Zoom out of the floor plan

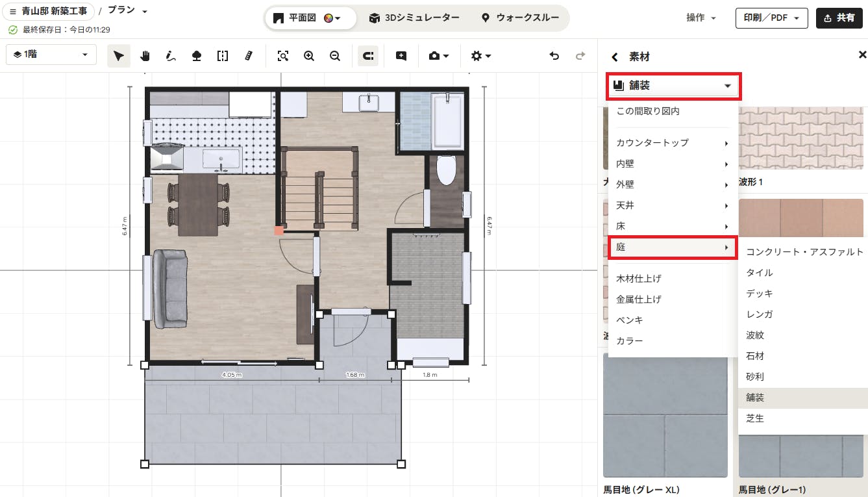334,56
